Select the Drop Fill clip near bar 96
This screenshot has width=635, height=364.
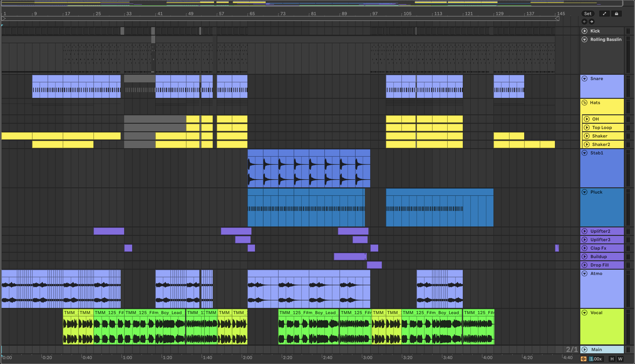point(374,265)
